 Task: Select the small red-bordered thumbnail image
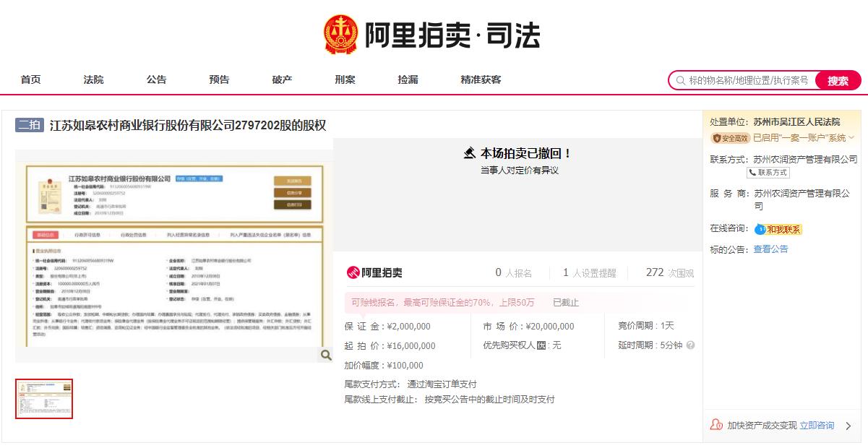click(44, 399)
